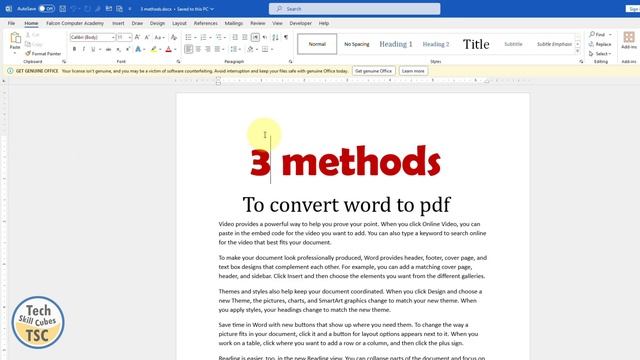Toggle Justify alignment
This screenshot has width=640, height=360.
[x=218, y=49]
